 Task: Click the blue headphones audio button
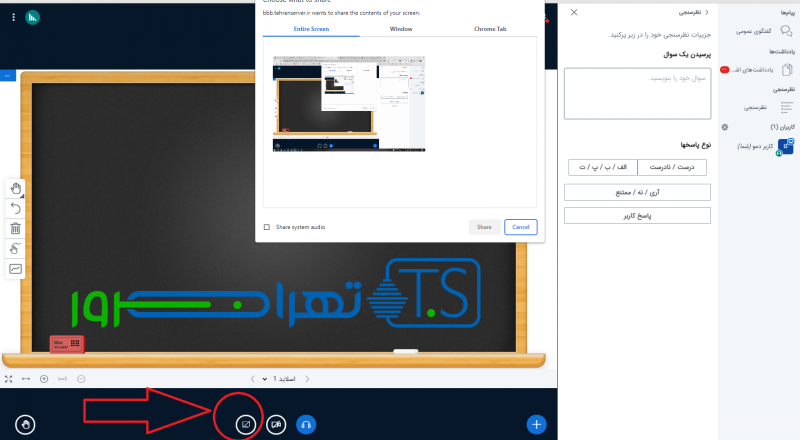(307, 424)
